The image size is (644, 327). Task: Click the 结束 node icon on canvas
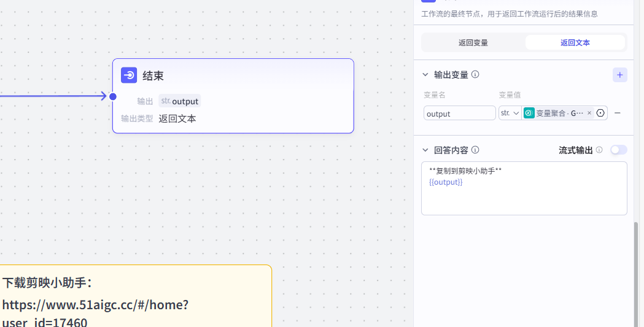tap(129, 75)
